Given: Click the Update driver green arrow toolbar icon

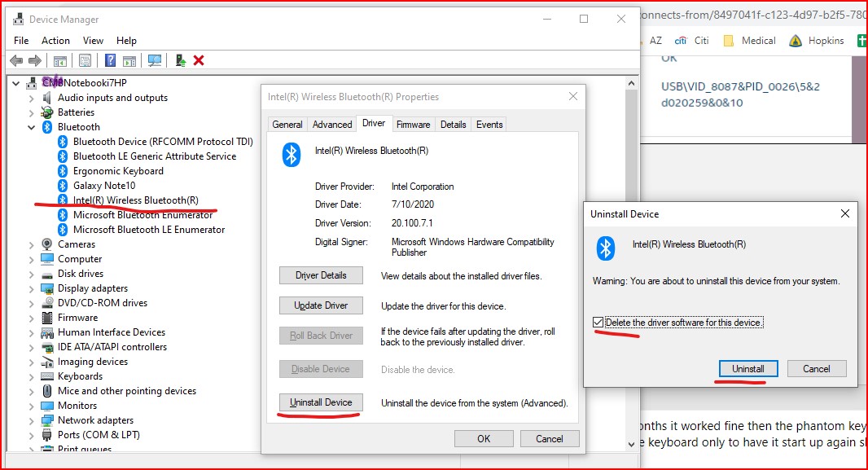Looking at the screenshot, I should 180,60.
